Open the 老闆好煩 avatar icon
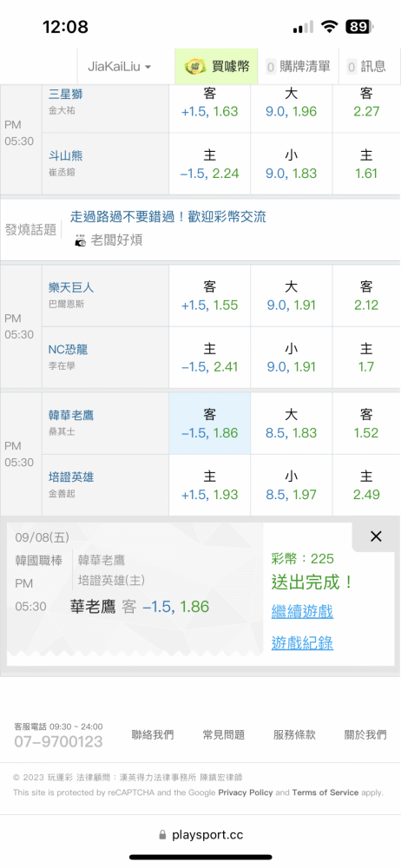The image size is (401, 868). point(81,240)
